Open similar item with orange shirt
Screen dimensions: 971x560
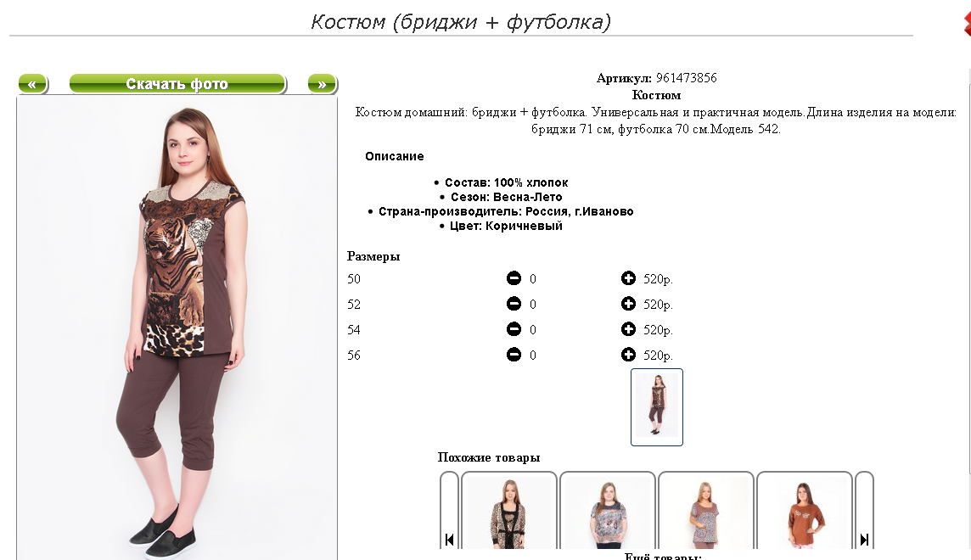pos(805,511)
